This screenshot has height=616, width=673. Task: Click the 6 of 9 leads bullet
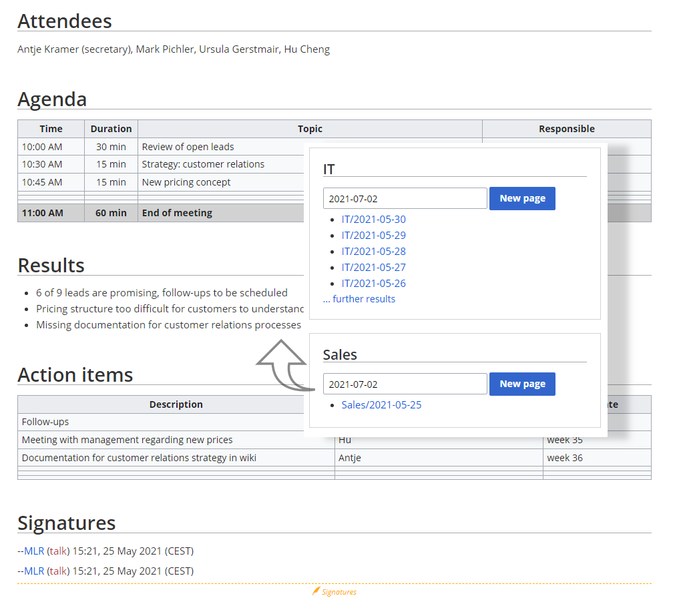[162, 293]
